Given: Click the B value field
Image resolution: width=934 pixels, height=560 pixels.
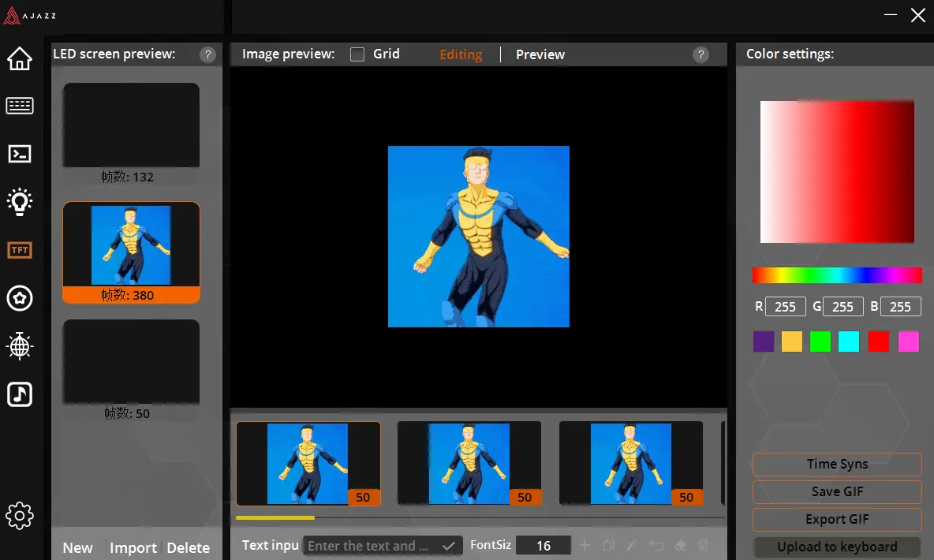Looking at the screenshot, I should (x=900, y=306).
